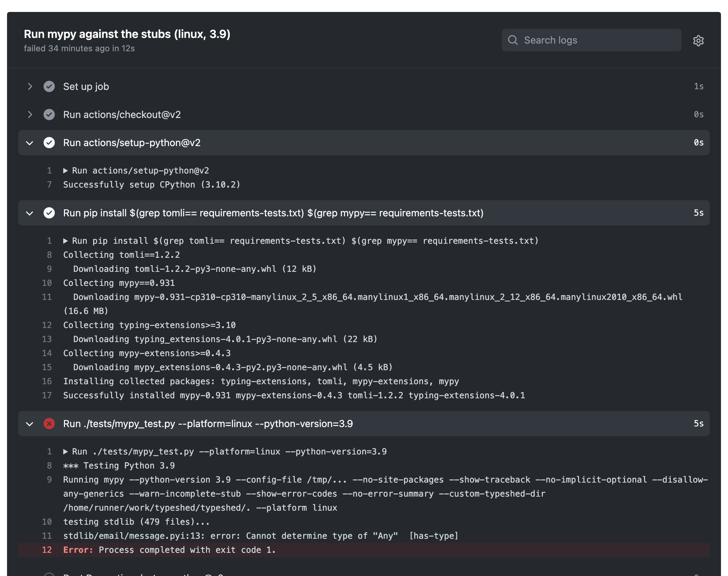Select the Set up job step title

[x=86, y=86]
